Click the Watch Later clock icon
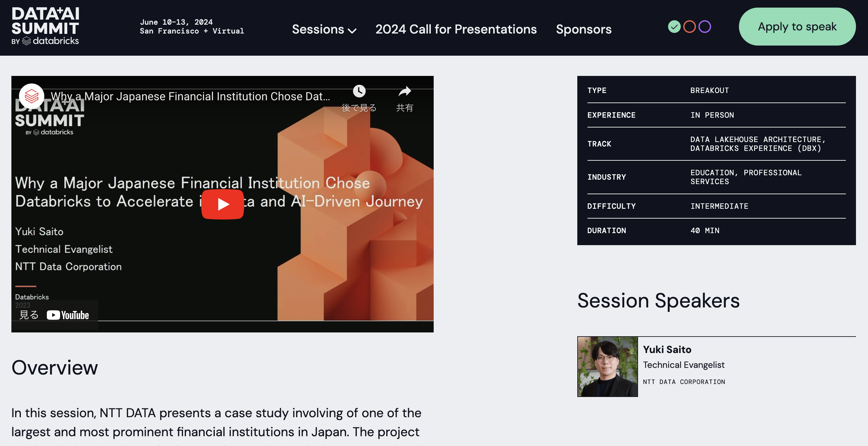868x446 pixels. point(359,91)
